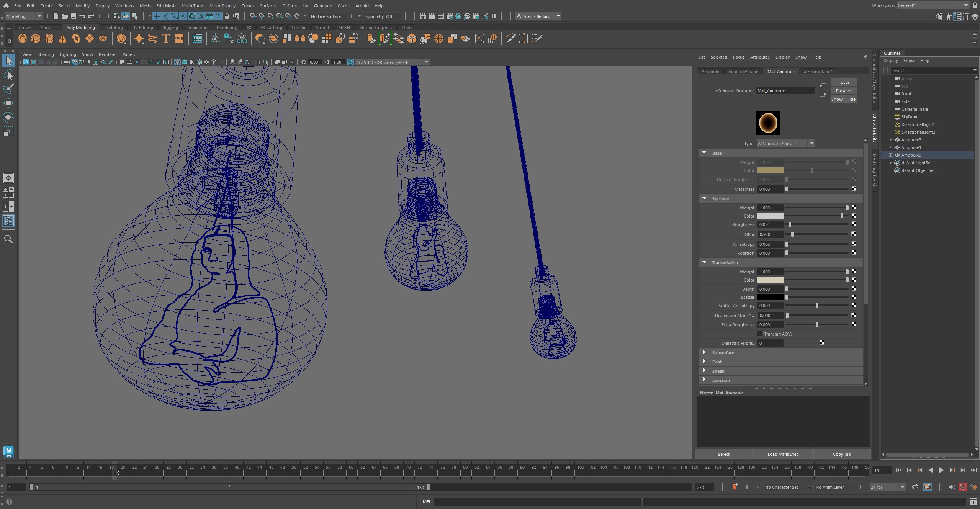The height and width of the screenshot is (509, 980).
Task: Click the Open Scene folder icon
Action: click(x=64, y=16)
